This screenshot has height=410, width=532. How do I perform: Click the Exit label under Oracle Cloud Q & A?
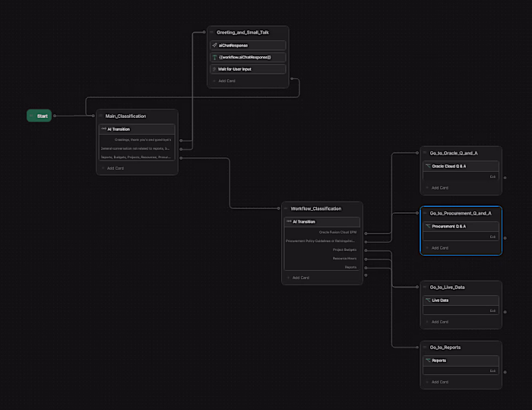[x=492, y=176]
